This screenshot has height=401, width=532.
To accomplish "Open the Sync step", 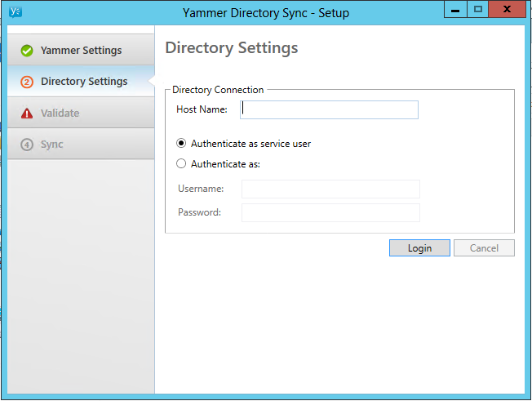I will click(81, 144).
